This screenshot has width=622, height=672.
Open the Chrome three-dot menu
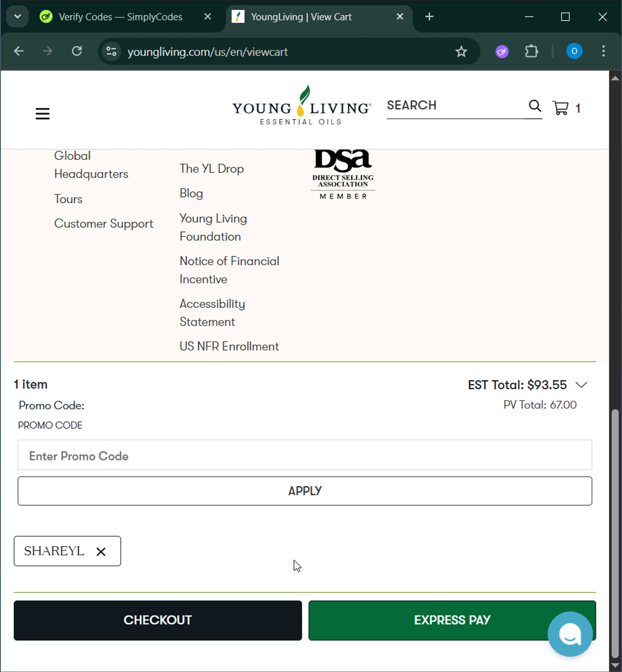pyautogui.click(x=604, y=52)
